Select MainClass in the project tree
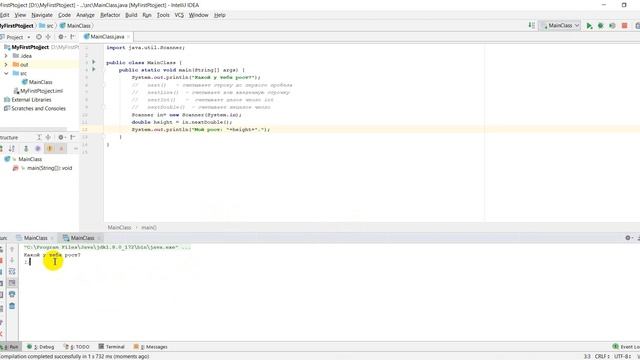This screenshot has height=360, width=640. (x=40, y=82)
